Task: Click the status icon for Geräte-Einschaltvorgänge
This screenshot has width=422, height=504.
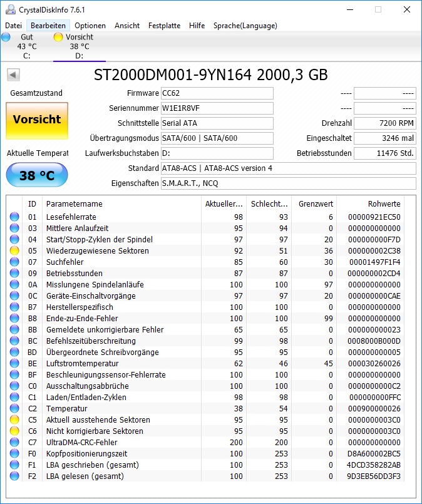Action: (14, 296)
